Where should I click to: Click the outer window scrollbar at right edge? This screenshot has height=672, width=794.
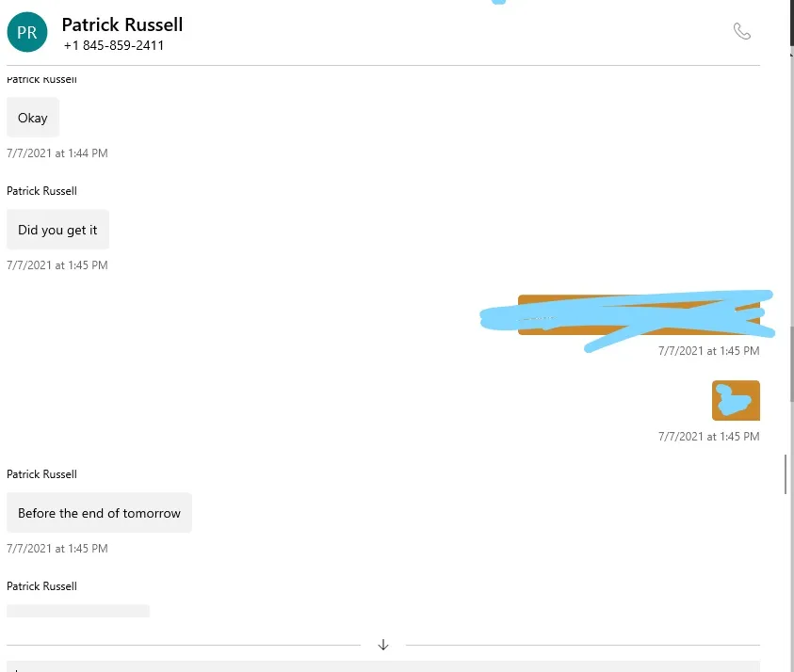click(791, 364)
